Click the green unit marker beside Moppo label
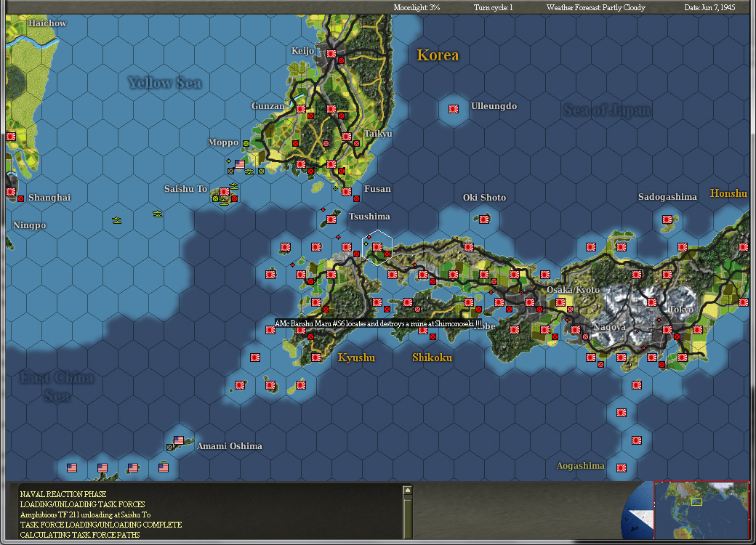Image resolution: width=756 pixels, height=545 pixels. pos(246,143)
